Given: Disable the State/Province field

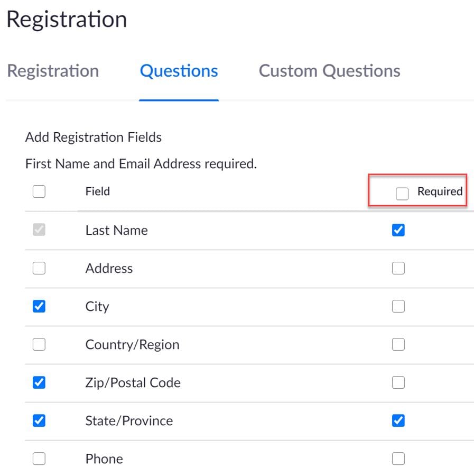Looking at the screenshot, I should click(39, 420).
